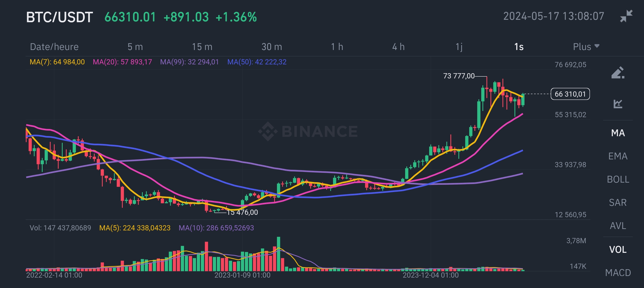Click the exit fullscreen collapse icon

tap(626, 16)
